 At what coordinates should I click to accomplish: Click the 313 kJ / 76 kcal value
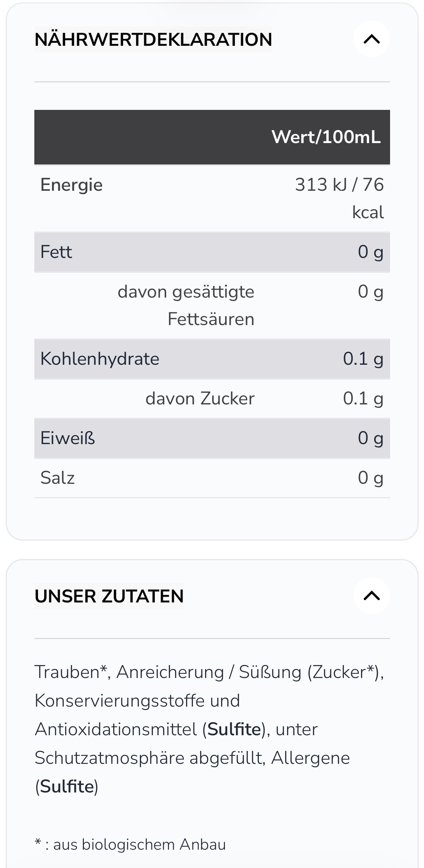339,198
